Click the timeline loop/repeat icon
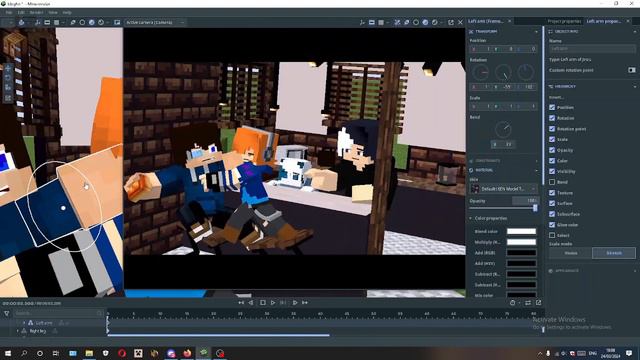Image resolution: width=640 pixels, height=360 pixels. tap(528, 303)
